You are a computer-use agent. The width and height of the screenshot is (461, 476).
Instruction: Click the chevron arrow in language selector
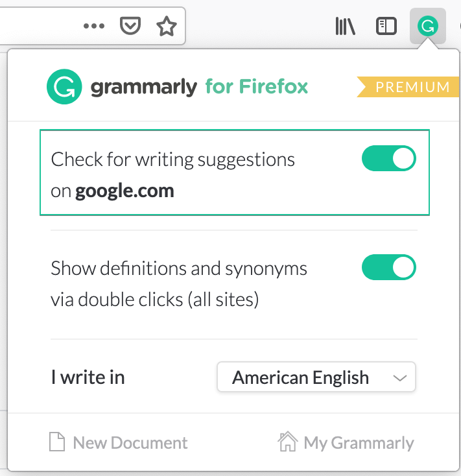tap(400, 377)
